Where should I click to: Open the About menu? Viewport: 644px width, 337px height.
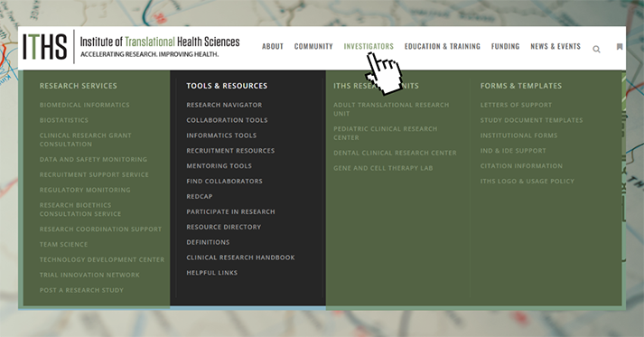click(x=273, y=46)
